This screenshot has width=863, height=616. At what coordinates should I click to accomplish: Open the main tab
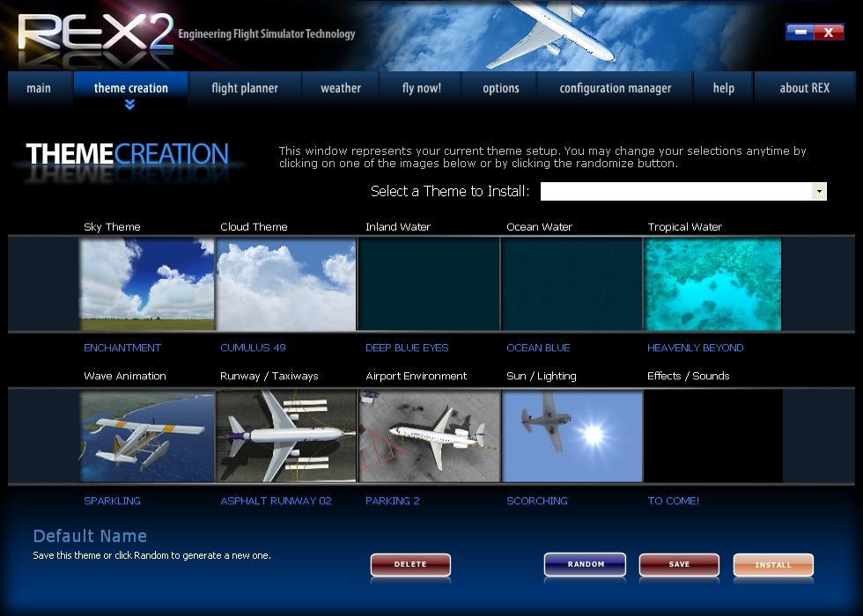coord(39,88)
